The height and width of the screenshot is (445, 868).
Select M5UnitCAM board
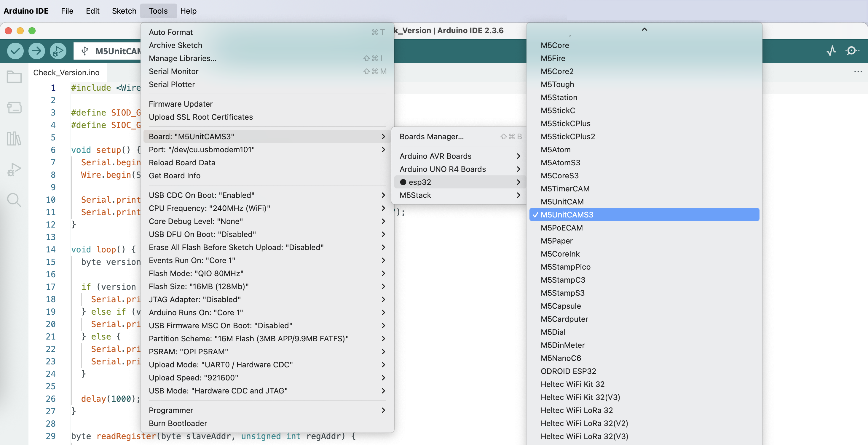[x=644, y=201]
